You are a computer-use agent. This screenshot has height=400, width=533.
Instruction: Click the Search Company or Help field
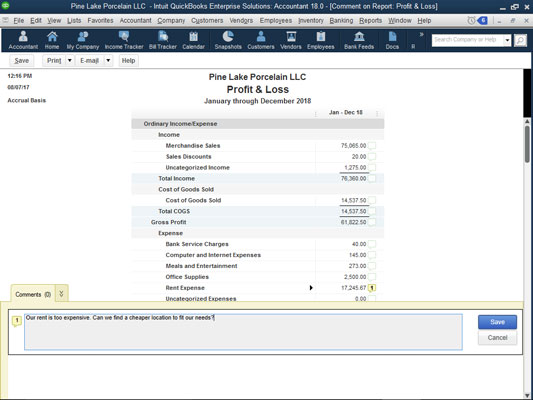pos(467,40)
